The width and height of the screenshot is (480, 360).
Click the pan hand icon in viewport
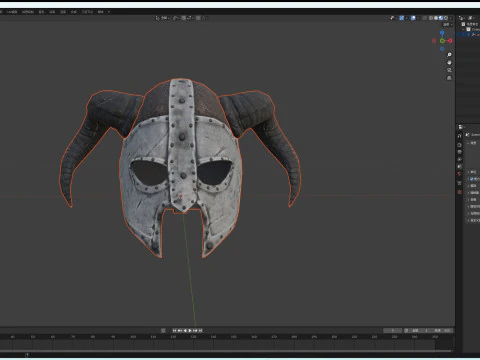[449, 62]
